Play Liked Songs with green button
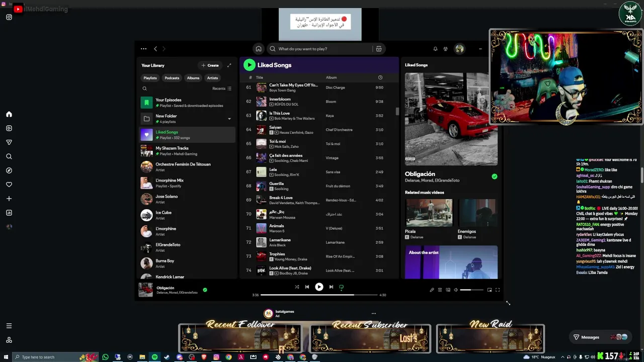 (x=249, y=65)
